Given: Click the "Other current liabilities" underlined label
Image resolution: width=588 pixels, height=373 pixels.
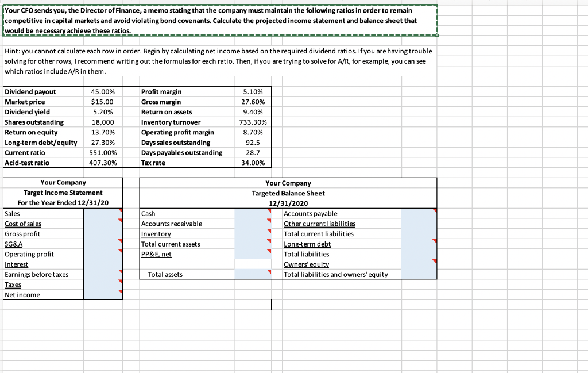Looking at the screenshot, I should pos(319,224).
